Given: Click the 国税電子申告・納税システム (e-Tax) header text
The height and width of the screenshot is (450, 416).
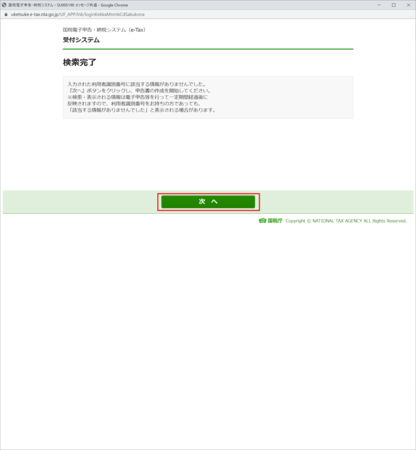Looking at the screenshot, I should (x=104, y=30).
